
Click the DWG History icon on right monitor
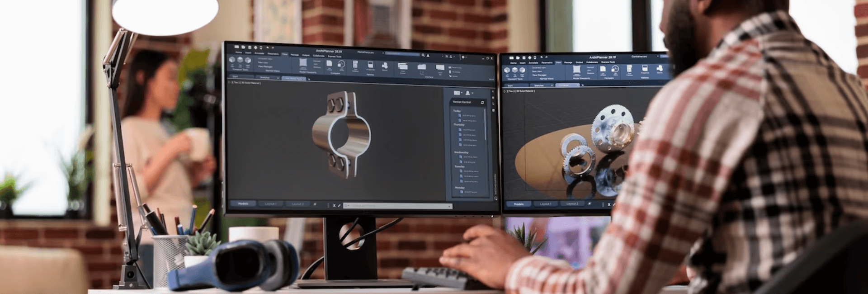coord(615,69)
